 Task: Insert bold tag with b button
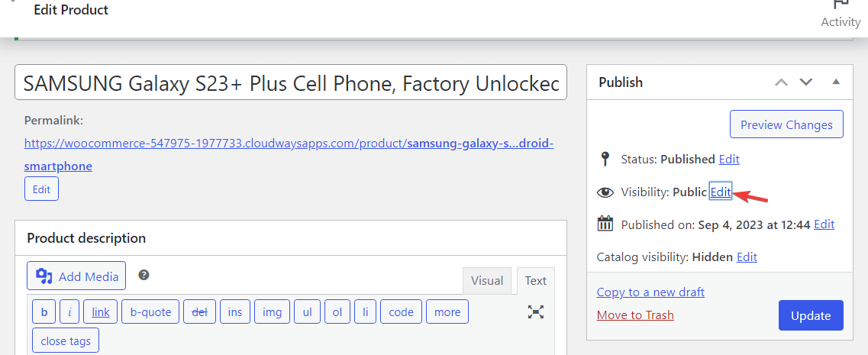point(44,311)
